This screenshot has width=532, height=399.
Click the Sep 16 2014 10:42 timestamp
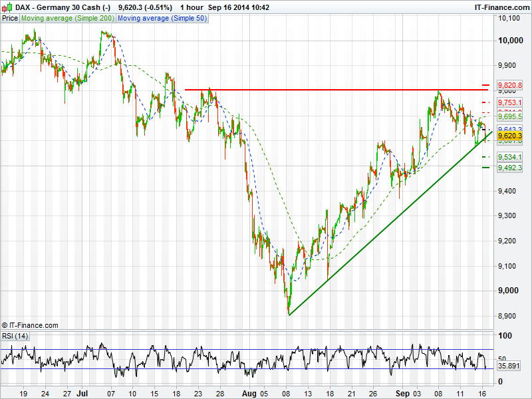click(239, 7)
